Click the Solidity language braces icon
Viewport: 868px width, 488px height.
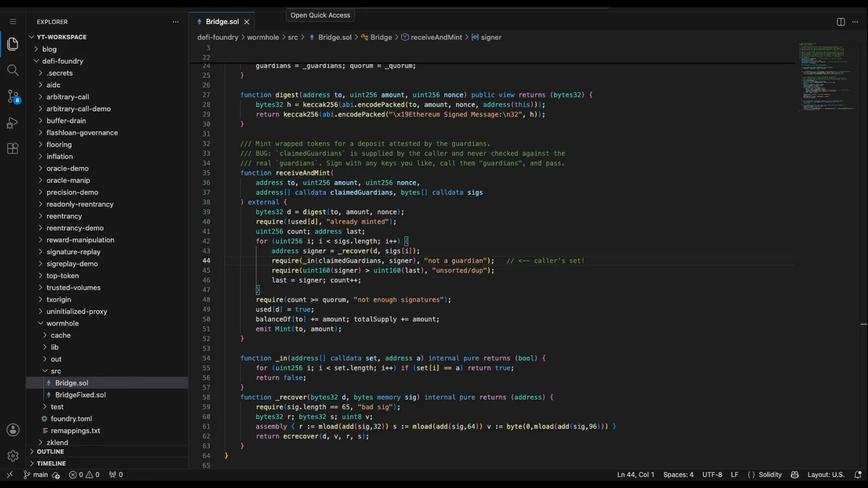[751, 474]
